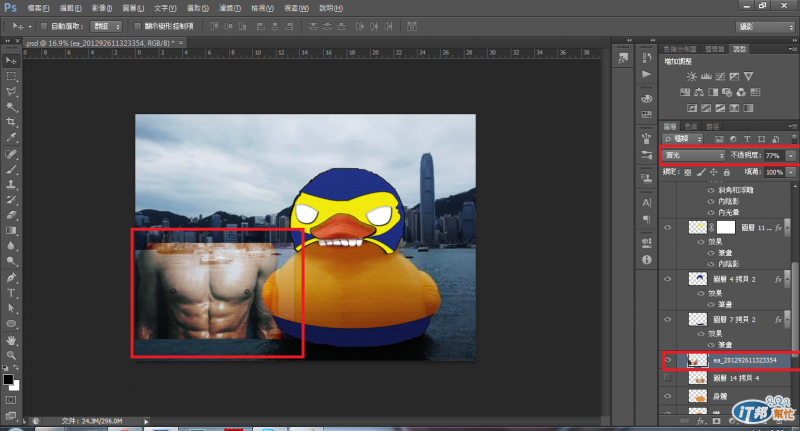Select the 圖層 14 拷貝 4 layer thumbnail
Screen dimensions: 800x431
click(698, 378)
